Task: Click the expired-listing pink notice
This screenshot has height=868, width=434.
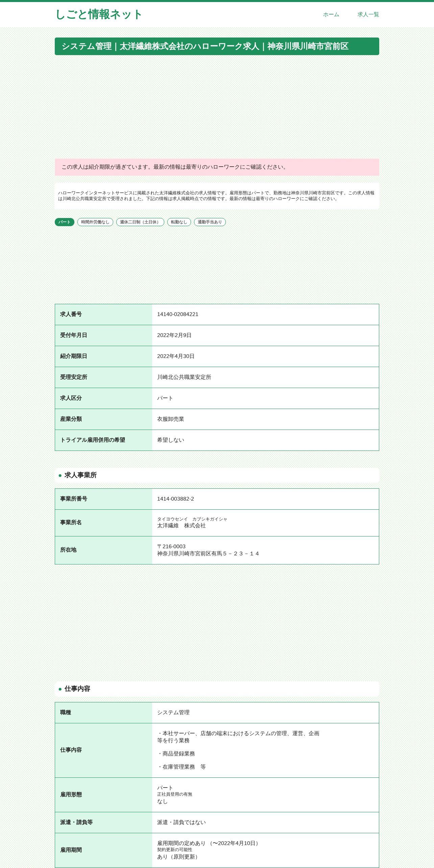Action: pyautogui.click(x=217, y=167)
